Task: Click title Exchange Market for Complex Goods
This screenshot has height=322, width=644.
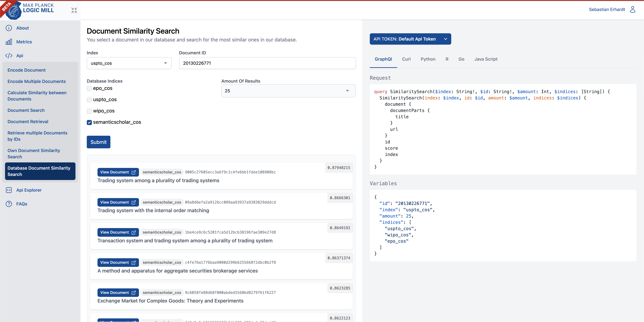Action: [170, 301]
